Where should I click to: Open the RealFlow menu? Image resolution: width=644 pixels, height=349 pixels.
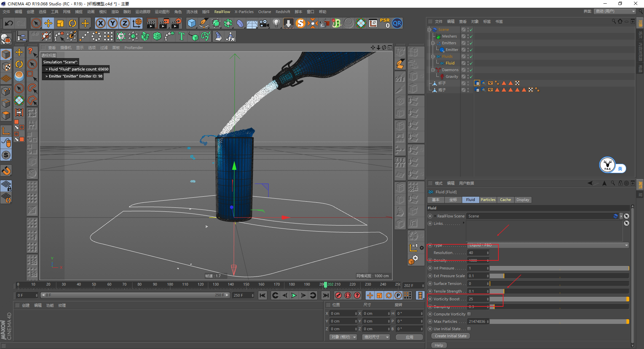(222, 12)
